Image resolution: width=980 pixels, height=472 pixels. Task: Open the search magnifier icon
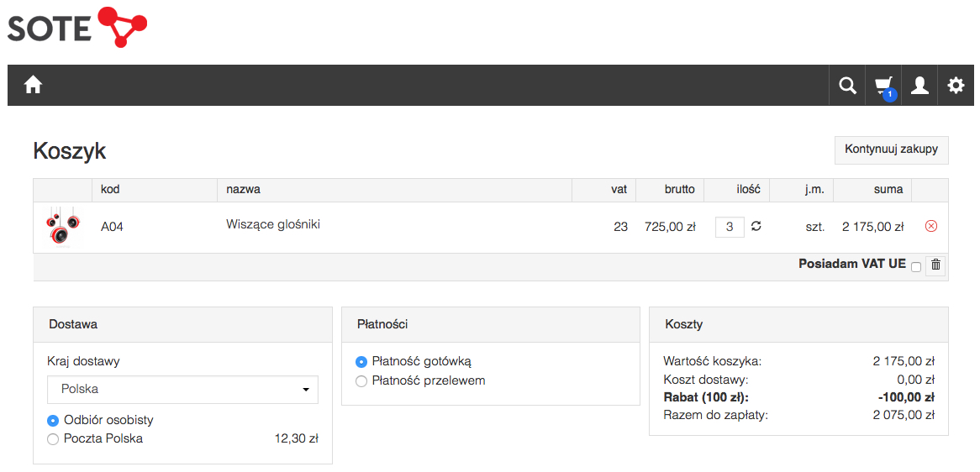847,85
